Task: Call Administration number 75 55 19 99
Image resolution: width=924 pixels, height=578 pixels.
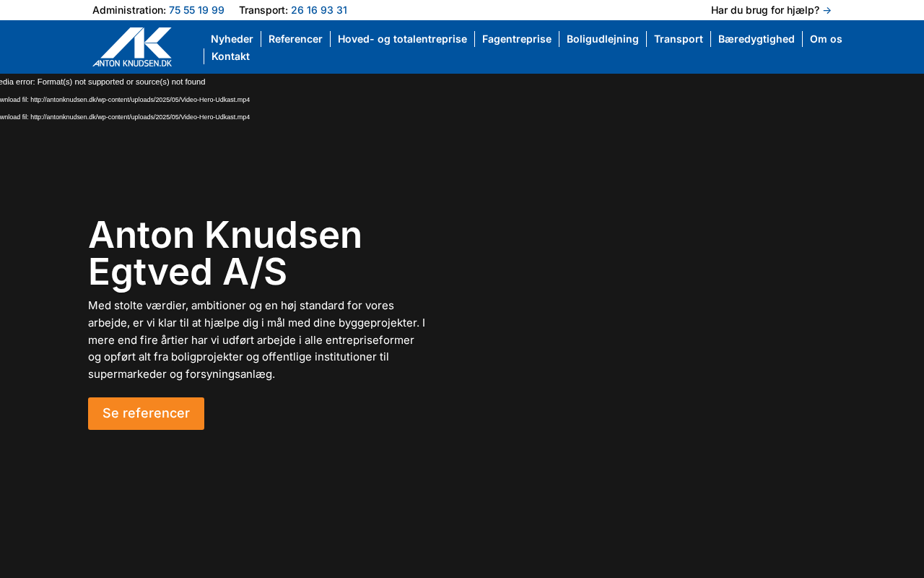Action: [x=196, y=10]
